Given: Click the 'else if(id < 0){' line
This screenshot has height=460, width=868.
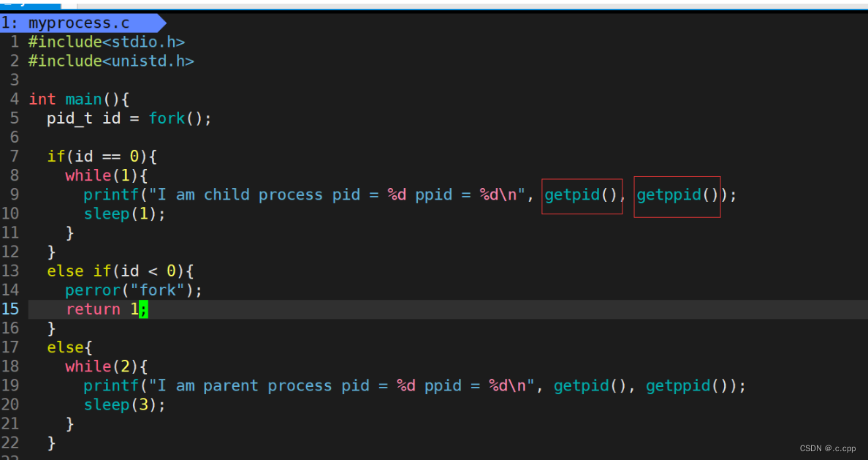Looking at the screenshot, I should [120, 271].
